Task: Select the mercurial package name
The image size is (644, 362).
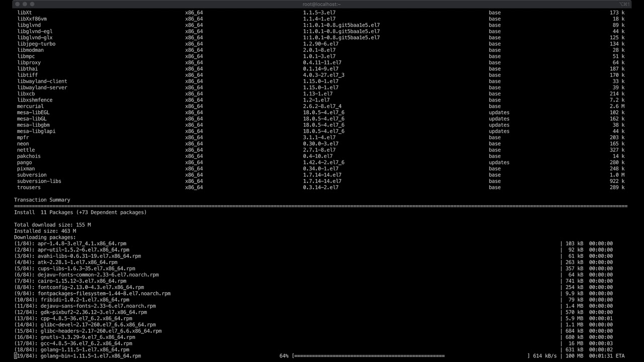Action: click(30, 106)
